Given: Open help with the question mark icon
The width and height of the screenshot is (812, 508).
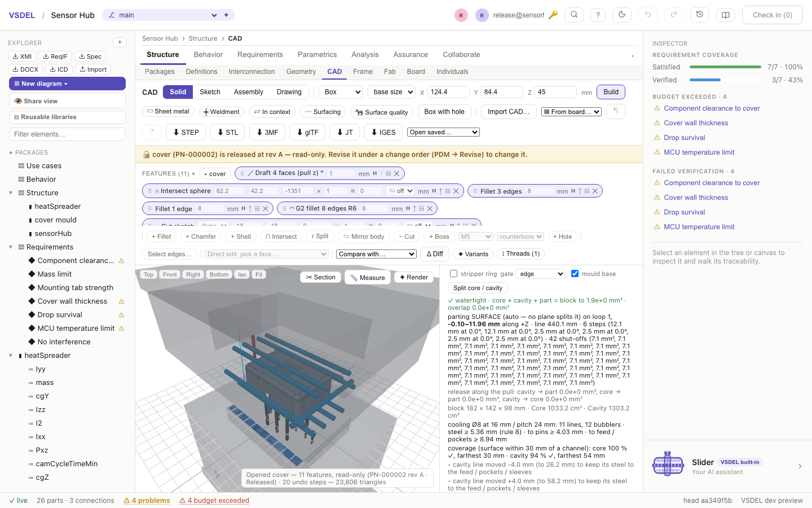Looking at the screenshot, I should click(x=598, y=15).
